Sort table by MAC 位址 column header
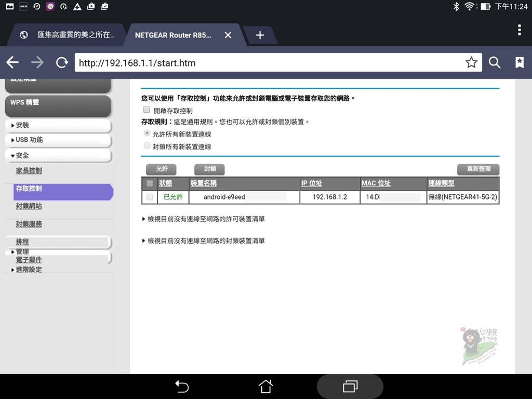532x399 pixels. tap(376, 183)
